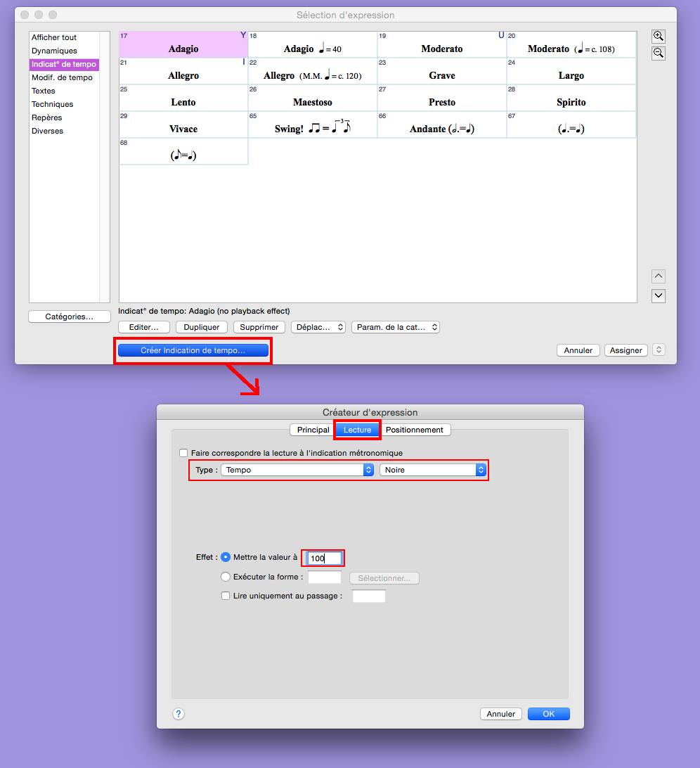Check 'Lire uniquement au passage' option
Image resolution: width=700 pixels, height=768 pixels.
[x=226, y=596]
